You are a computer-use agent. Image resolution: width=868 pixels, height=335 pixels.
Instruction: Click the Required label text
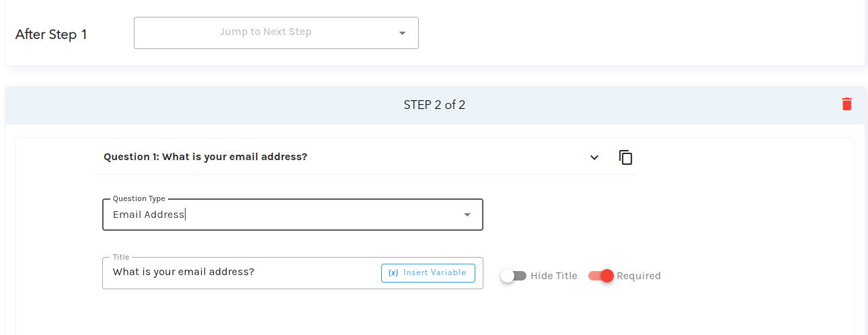(x=639, y=276)
